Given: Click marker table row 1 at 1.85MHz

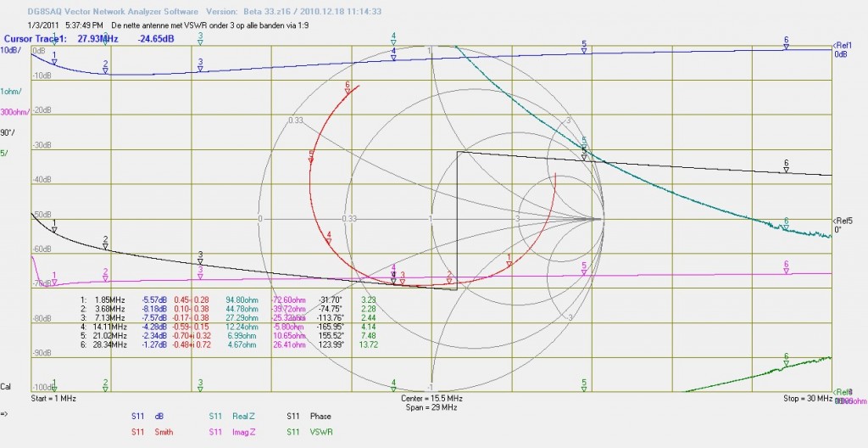Looking at the screenshot, I should pos(229,300).
